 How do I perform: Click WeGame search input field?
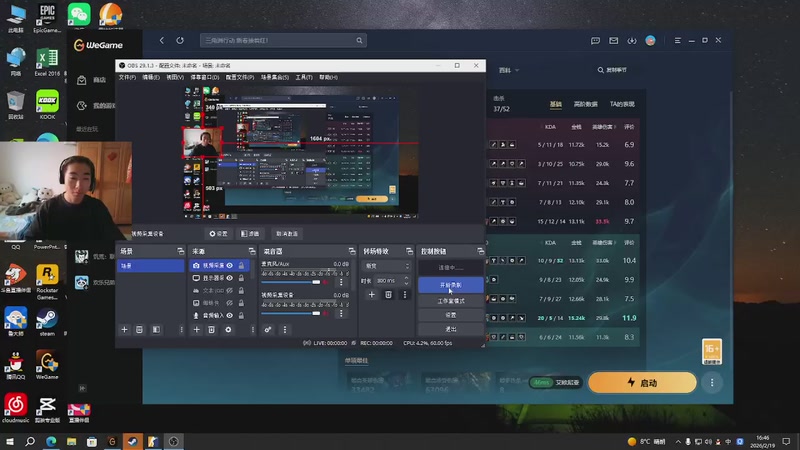click(283, 40)
